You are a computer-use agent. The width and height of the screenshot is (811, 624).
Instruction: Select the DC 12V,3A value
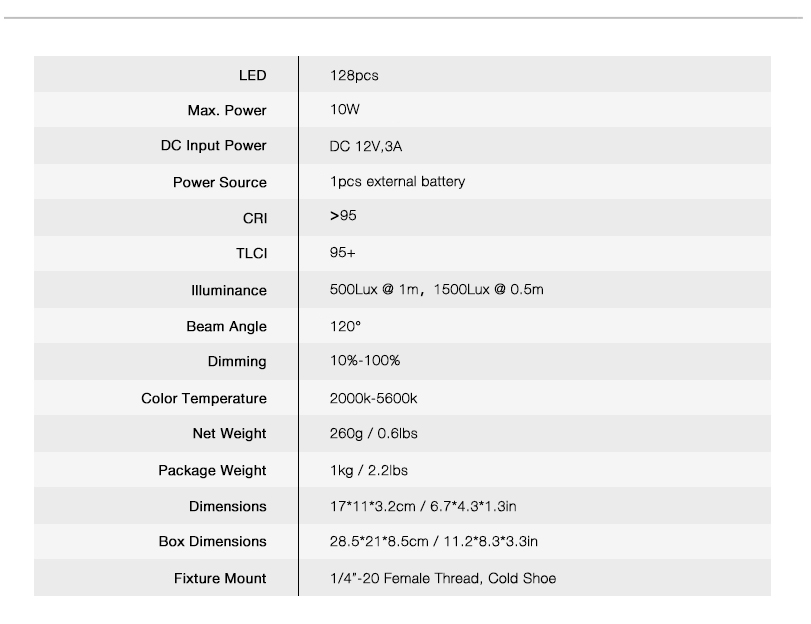click(x=366, y=146)
